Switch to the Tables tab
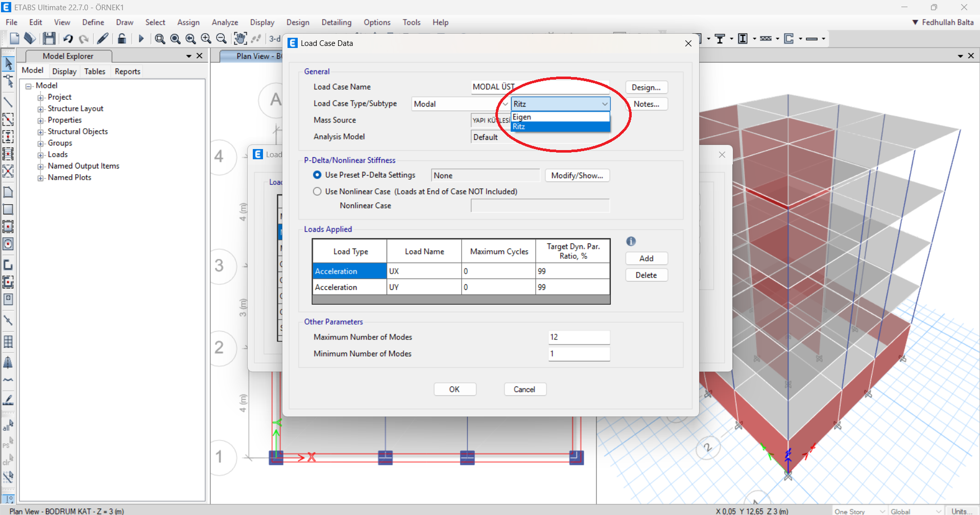The width and height of the screenshot is (980, 515). tap(94, 71)
